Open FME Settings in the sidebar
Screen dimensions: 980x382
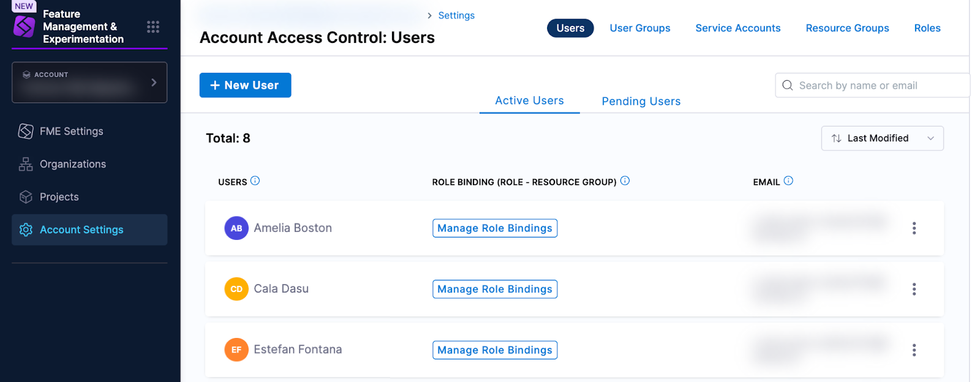71,131
